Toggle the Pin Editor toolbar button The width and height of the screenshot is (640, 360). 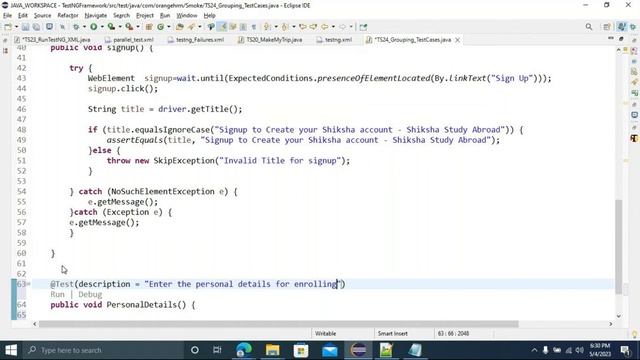pyautogui.click(x=363, y=27)
